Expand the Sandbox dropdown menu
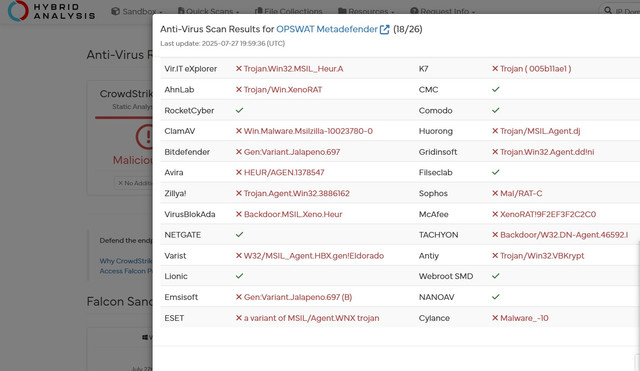Screen dimensions: 640x371 click(137, 11)
